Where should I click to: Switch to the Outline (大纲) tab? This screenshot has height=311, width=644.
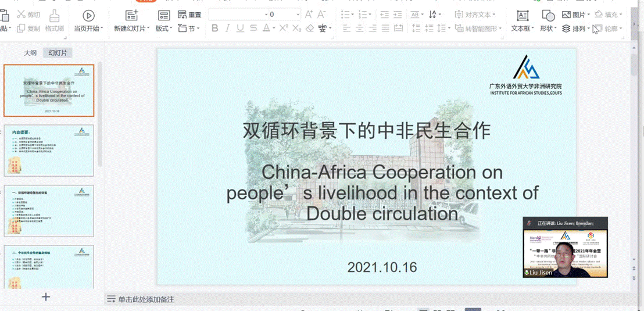coord(30,53)
